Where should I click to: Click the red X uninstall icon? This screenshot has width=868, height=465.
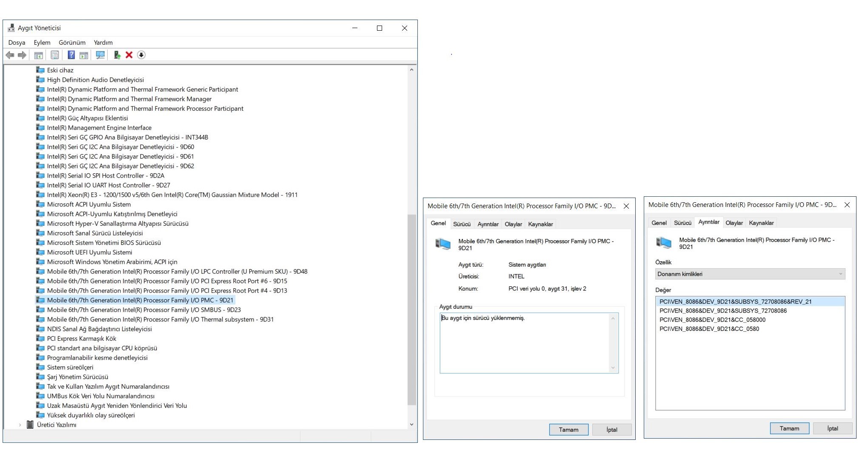click(129, 55)
